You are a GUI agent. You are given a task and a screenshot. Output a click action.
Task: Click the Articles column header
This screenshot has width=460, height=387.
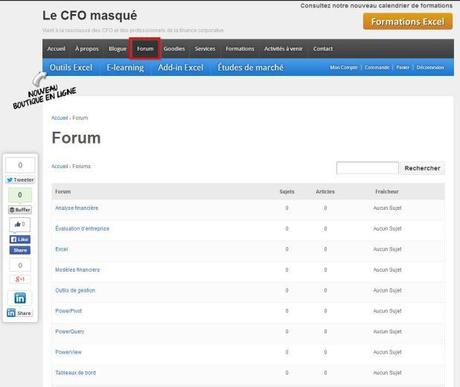[325, 192]
